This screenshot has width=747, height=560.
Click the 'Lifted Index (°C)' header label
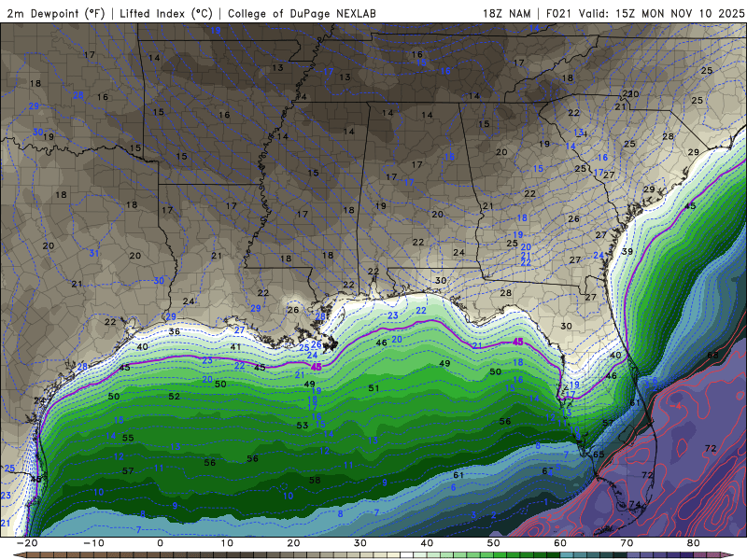click(166, 13)
